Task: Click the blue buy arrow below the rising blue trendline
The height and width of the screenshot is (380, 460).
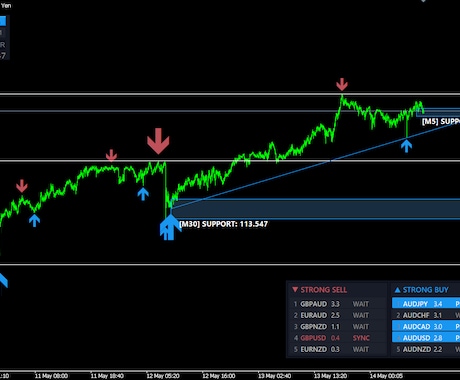Action: click(406, 146)
